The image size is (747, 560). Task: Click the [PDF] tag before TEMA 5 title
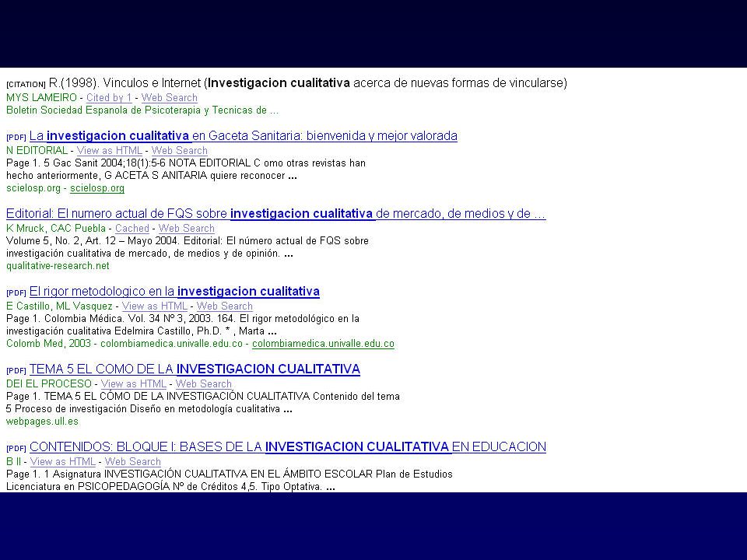point(16,371)
